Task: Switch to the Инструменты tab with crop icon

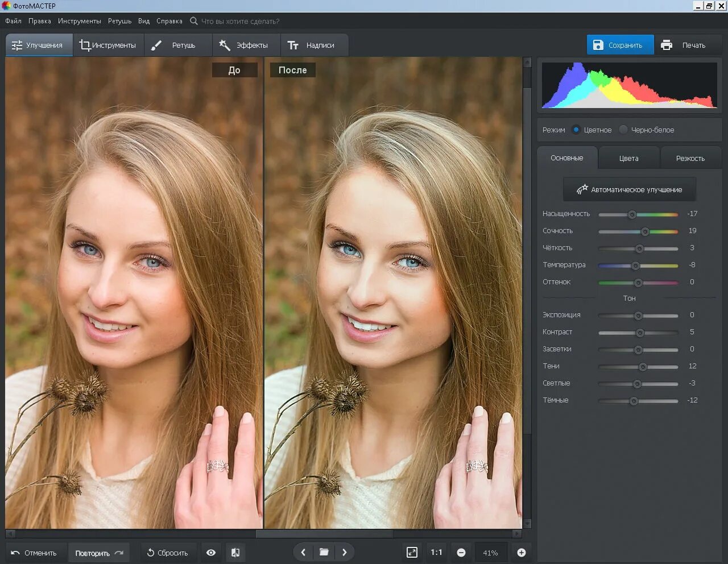Action: pyautogui.click(x=108, y=45)
